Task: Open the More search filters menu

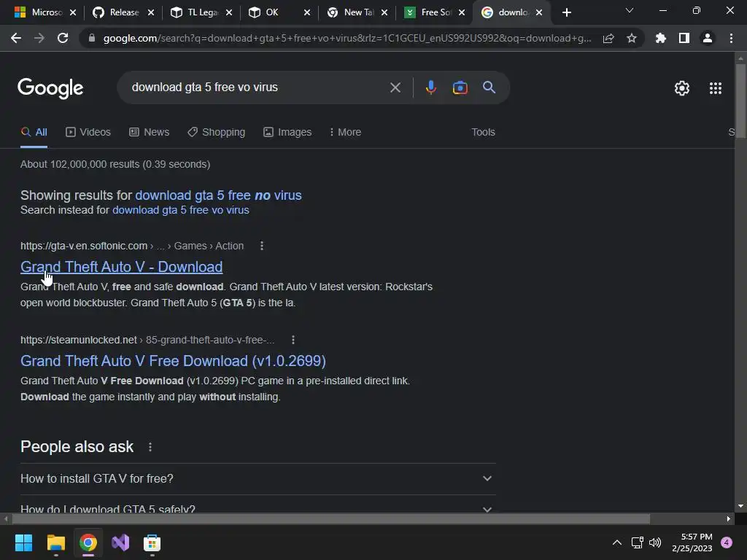Action: 345,133
